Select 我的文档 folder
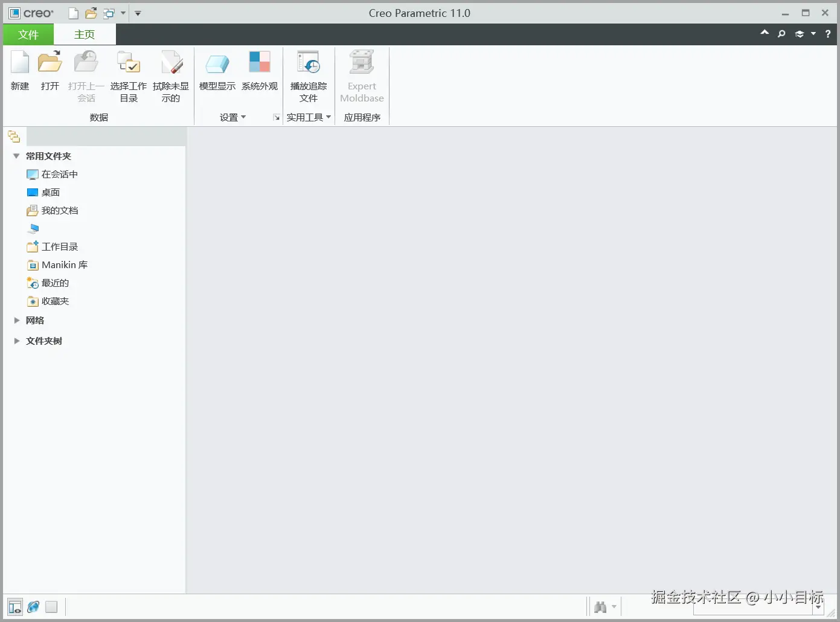The image size is (840, 622). [x=53, y=211]
